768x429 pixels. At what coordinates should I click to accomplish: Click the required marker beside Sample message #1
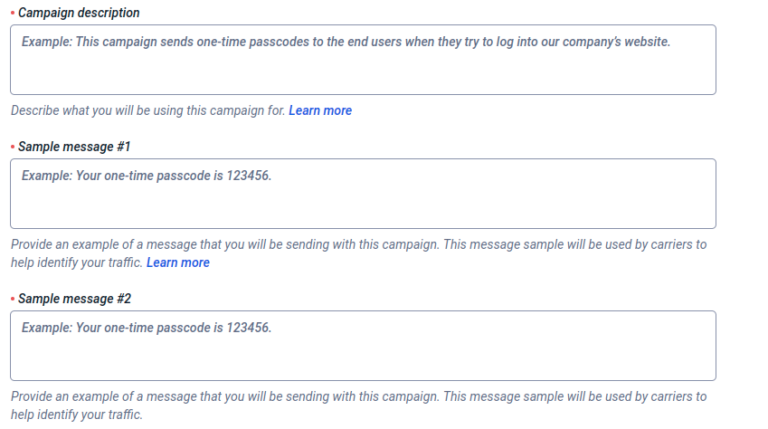pos(13,147)
